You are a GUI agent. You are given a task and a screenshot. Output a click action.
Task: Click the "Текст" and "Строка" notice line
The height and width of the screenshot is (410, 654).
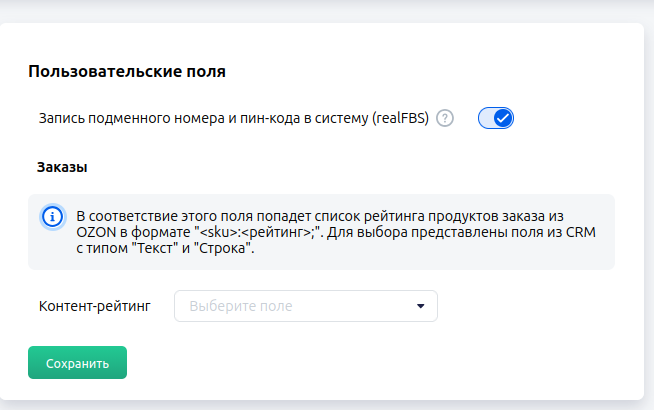tap(165, 248)
